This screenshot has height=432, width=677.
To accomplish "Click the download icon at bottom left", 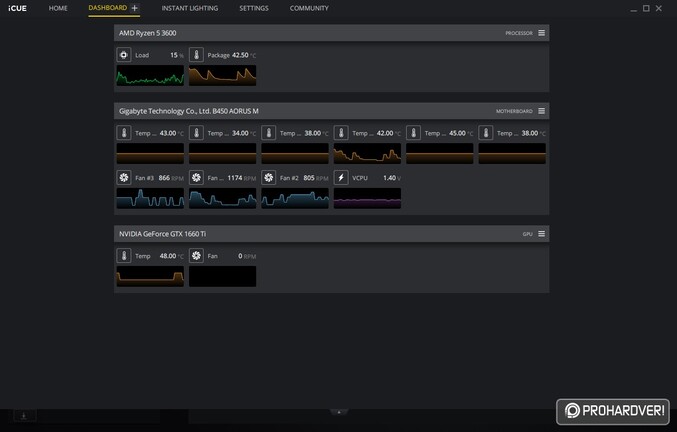I will [24, 416].
